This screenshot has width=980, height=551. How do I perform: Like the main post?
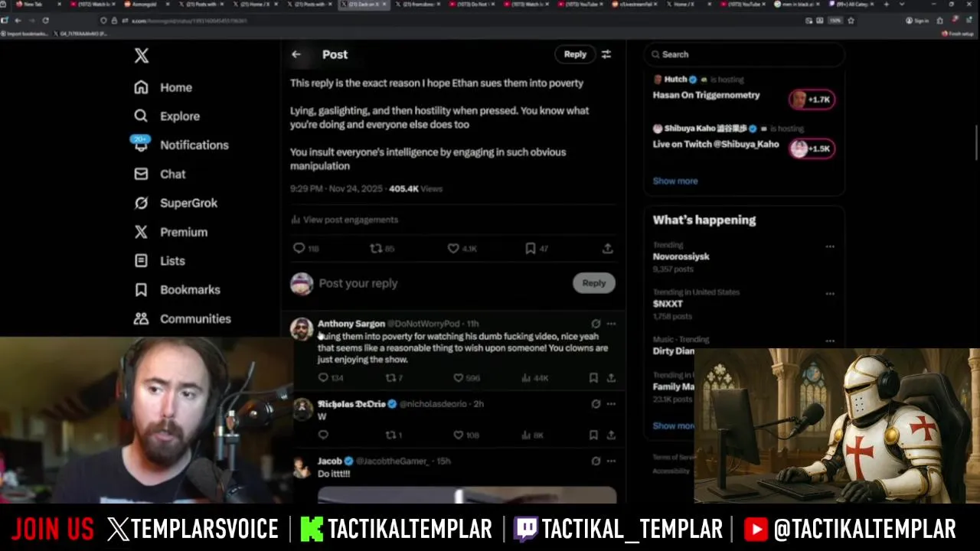click(x=453, y=249)
